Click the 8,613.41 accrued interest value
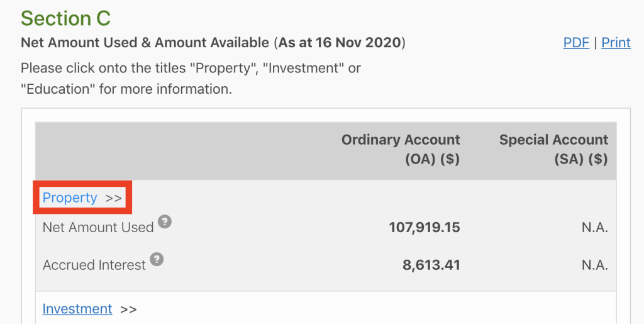This screenshot has width=644, height=324. [x=431, y=265]
